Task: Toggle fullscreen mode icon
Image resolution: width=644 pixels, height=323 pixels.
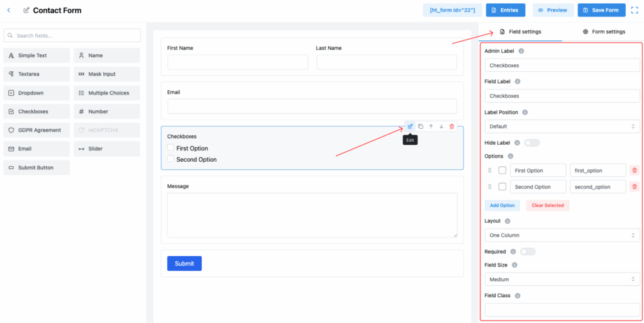Action: click(635, 10)
